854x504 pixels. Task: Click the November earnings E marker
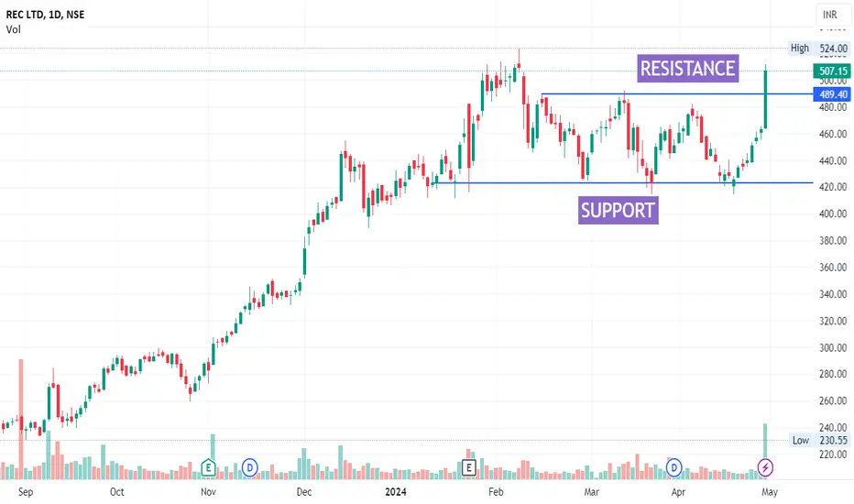click(208, 467)
